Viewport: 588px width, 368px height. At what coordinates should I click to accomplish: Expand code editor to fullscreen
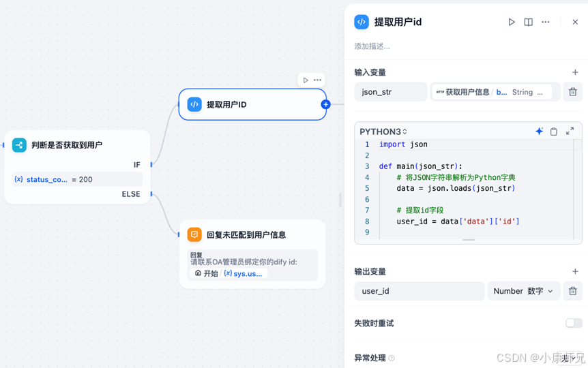click(570, 131)
